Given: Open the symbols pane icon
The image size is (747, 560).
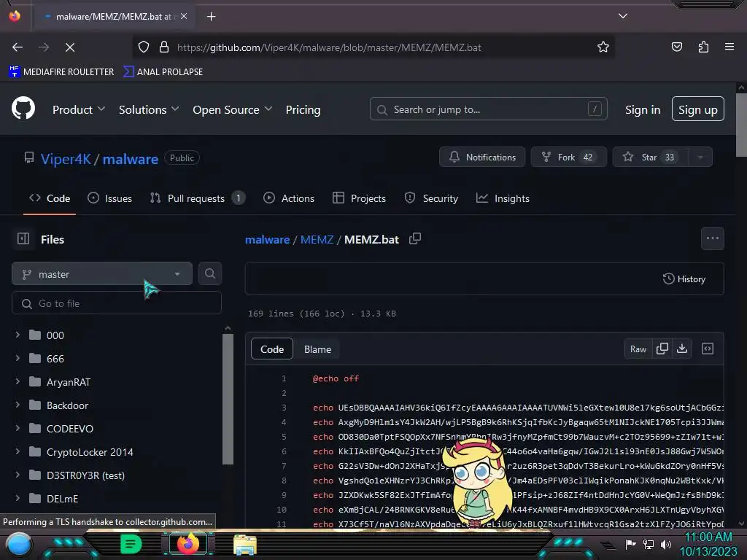Looking at the screenshot, I should [708, 349].
